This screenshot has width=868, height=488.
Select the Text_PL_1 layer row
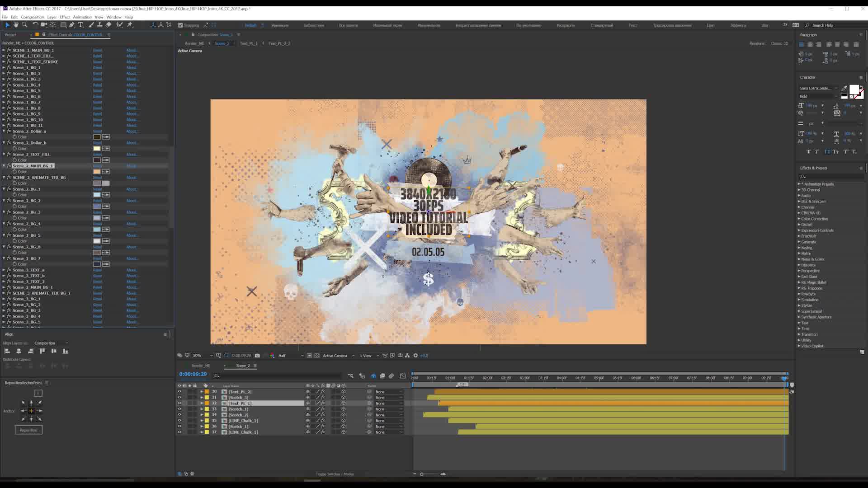click(x=262, y=404)
